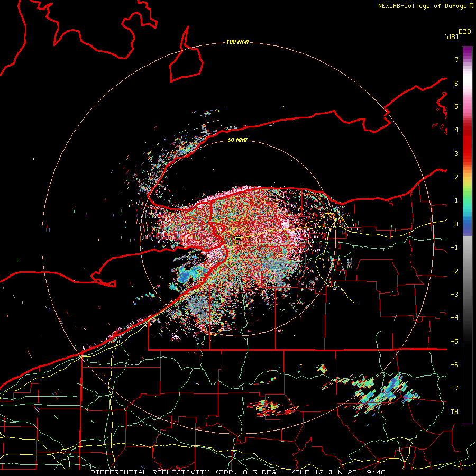Click the 100 NMI range ring label
The height and width of the screenshot is (476, 476).
tap(237, 42)
